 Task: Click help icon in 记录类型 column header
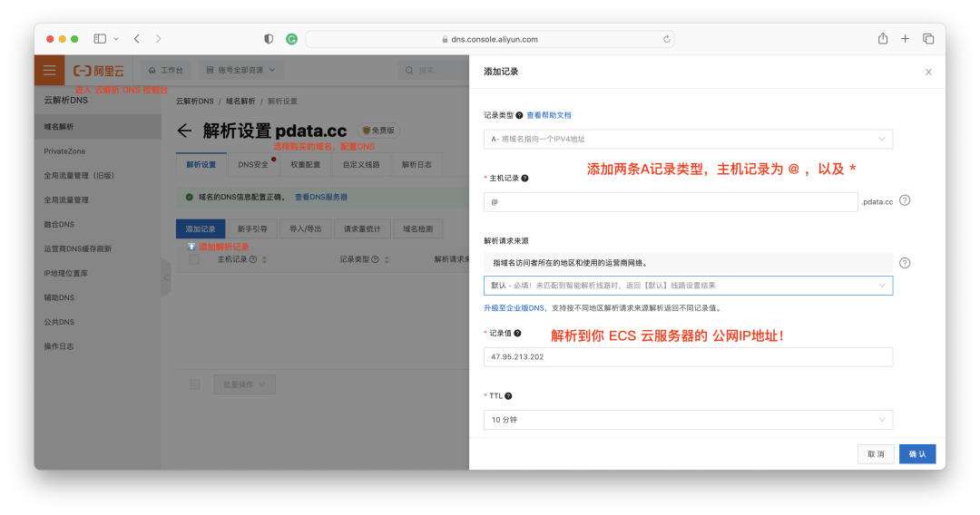pyautogui.click(x=375, y=259)
